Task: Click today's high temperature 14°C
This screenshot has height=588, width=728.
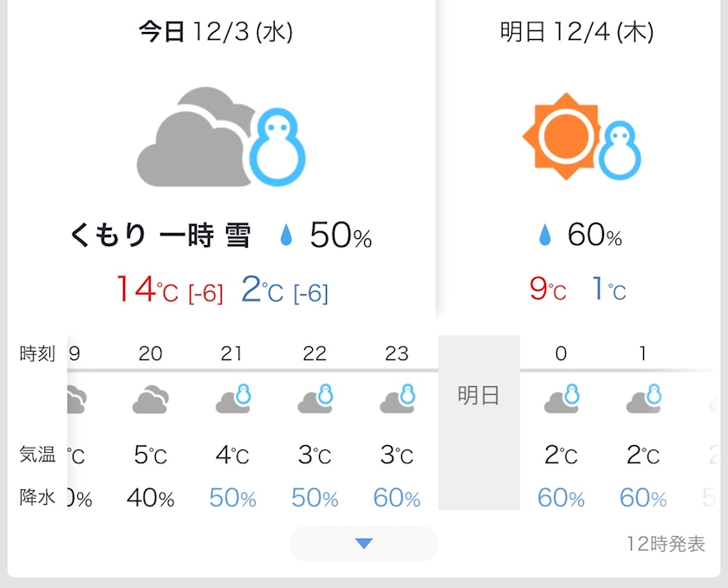Action: (147, 290)
